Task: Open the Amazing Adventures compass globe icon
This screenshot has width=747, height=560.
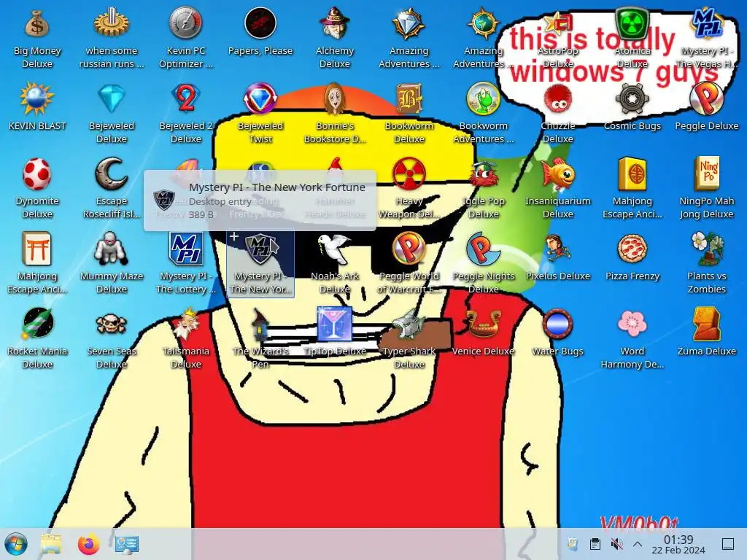Action: (x=483, y=23)
